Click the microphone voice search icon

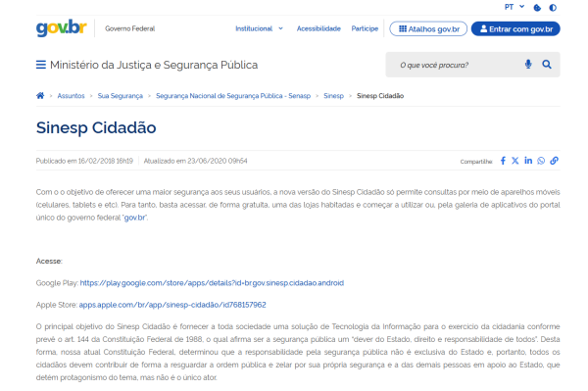coord(528,65)
